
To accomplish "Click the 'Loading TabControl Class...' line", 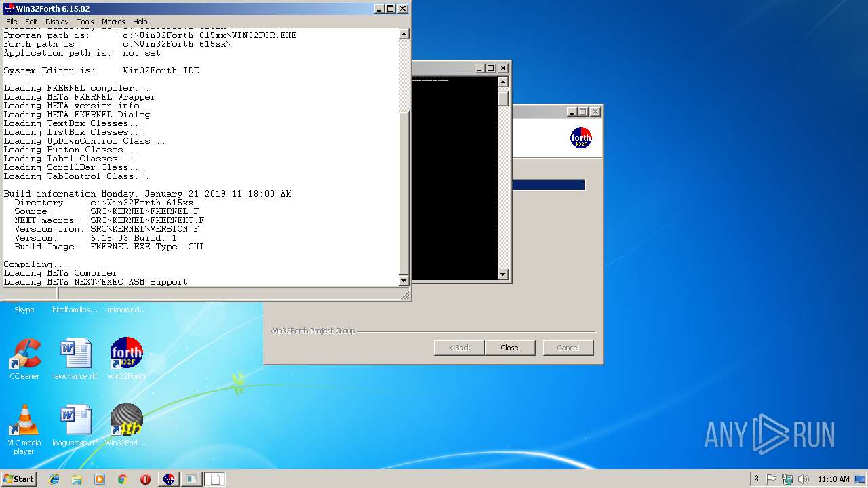I will tap(77, 176).
